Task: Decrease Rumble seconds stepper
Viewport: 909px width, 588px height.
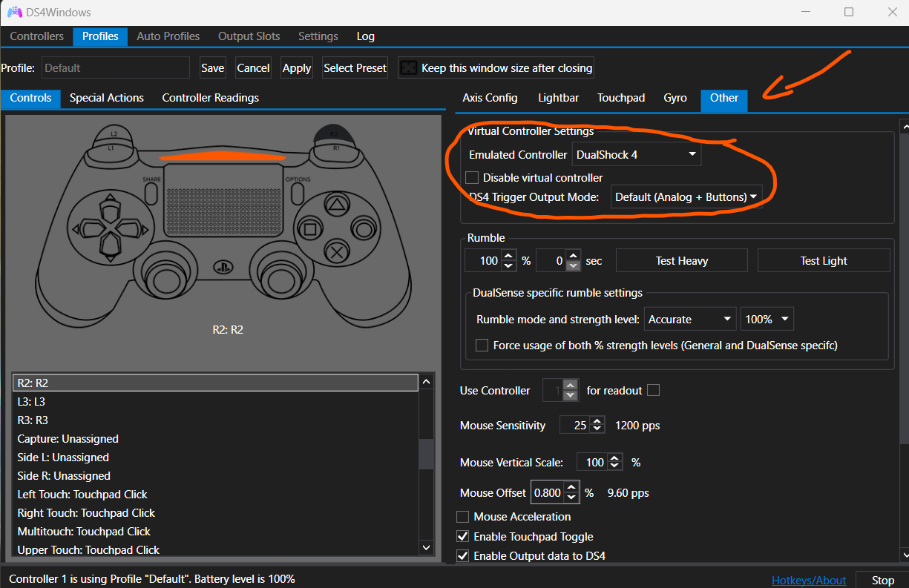Action: click(x=572, y=265)
